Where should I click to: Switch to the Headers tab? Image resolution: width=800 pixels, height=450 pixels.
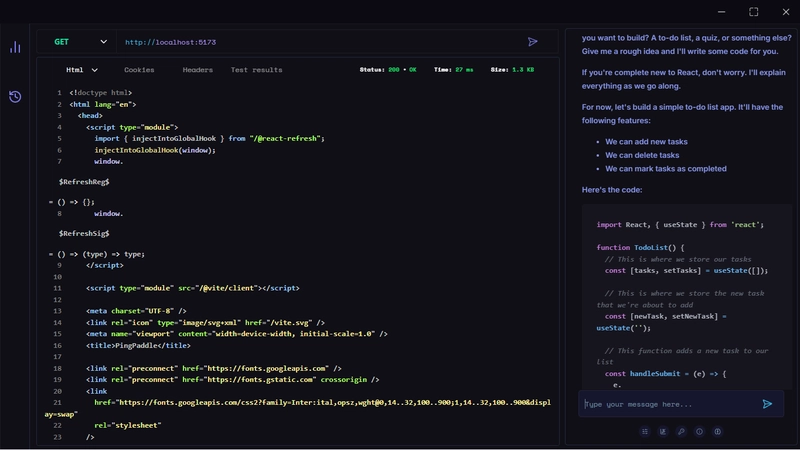[x=197, y=70]
